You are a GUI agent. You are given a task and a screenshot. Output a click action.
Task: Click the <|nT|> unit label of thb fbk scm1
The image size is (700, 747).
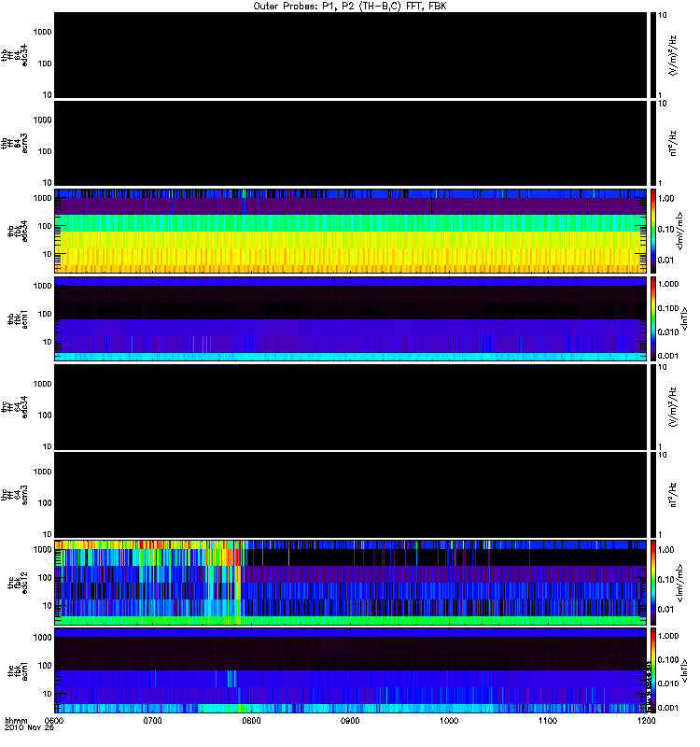pos(684,318)
